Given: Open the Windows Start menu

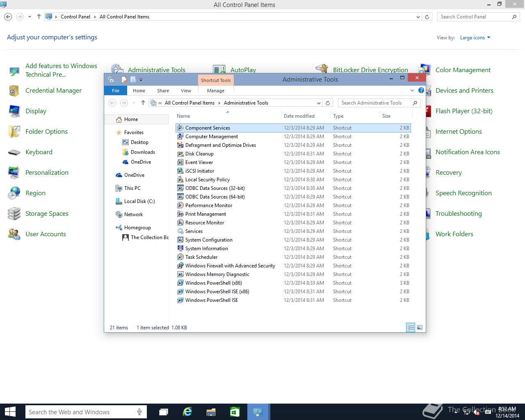Looking at the screenshot, I should pos(10,412).
